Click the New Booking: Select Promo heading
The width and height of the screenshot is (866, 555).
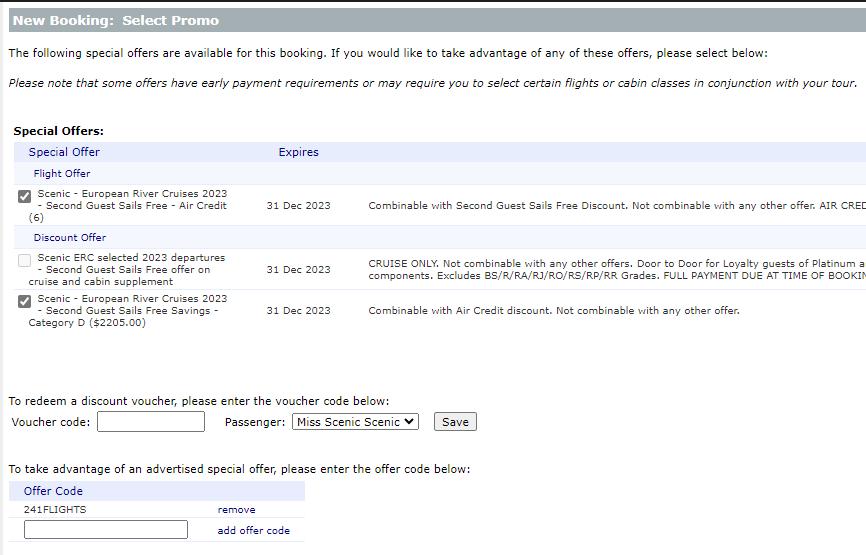[116, 20]
